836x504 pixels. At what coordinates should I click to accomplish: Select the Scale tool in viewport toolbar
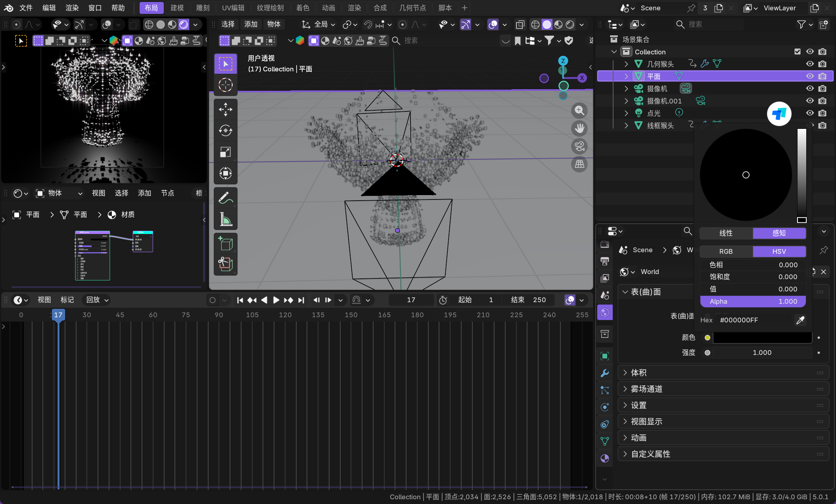[225, 152]
